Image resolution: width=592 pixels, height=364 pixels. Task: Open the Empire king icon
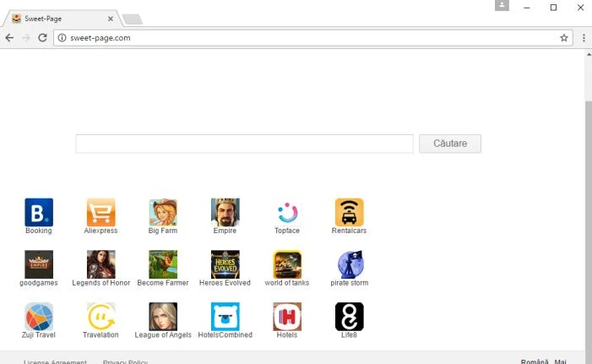coord(225,212)
